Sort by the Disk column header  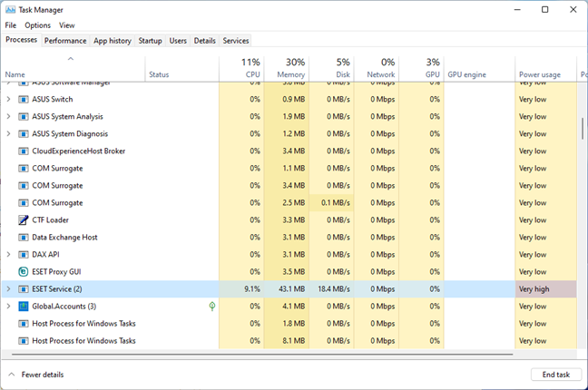pos(331,69)
